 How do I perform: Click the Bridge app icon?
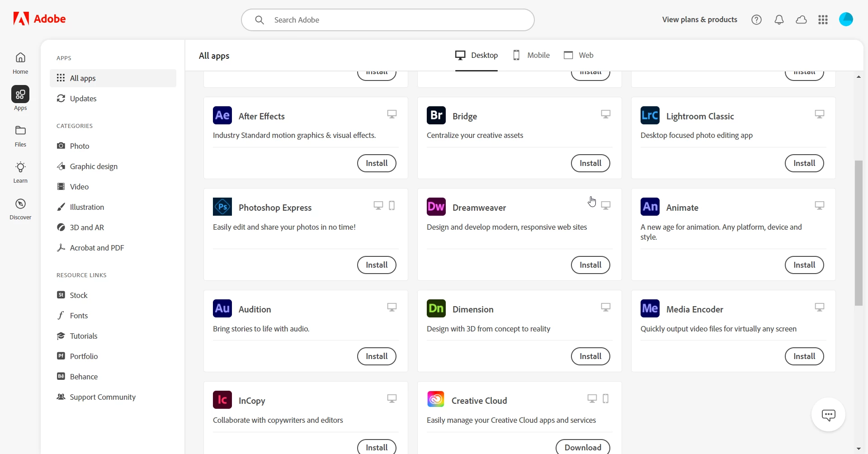(436, 115)
